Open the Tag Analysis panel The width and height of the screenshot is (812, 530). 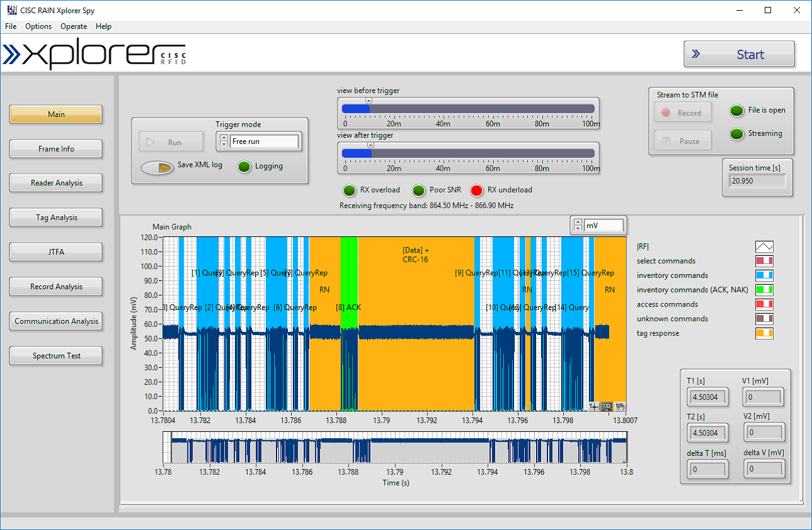point(56,218)
